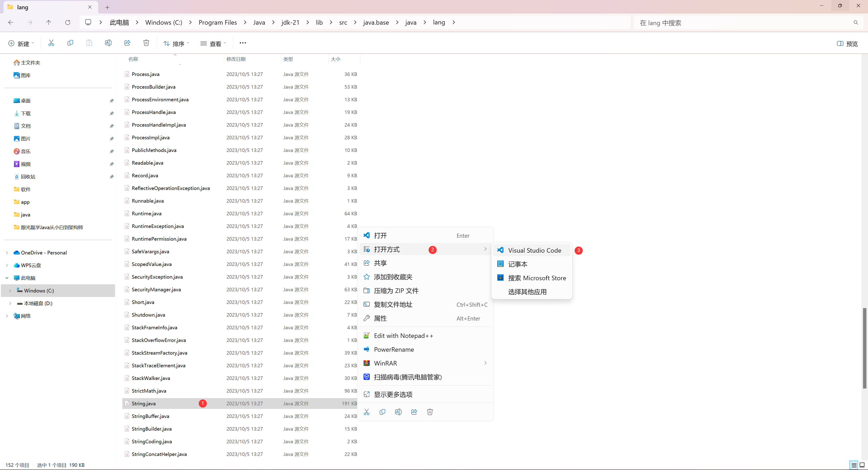Click the Cut icon in the toolbar
The height and width of the screenshot is (470, 868).
click(51, 43)
